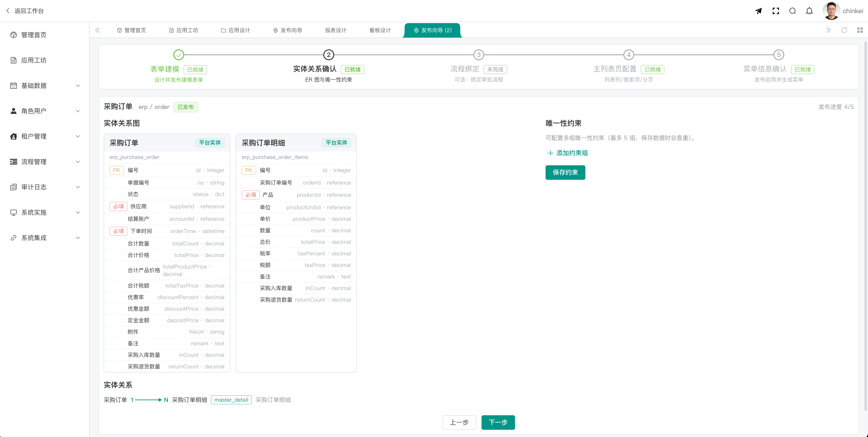Click the paper plane send icon
The width and height of the screenshot is (868, 437).
(758, 11)
